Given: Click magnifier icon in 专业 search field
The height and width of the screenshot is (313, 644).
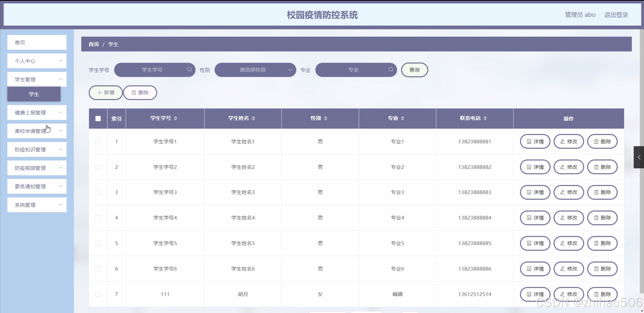Looking at the screenshot, I should coord(391,69).
